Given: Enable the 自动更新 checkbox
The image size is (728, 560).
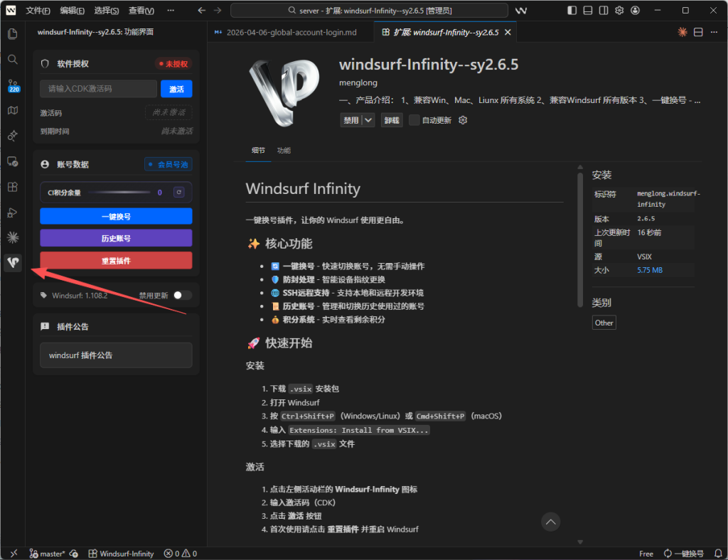Looking at the screenshot, I should click(x=414, y=120).
